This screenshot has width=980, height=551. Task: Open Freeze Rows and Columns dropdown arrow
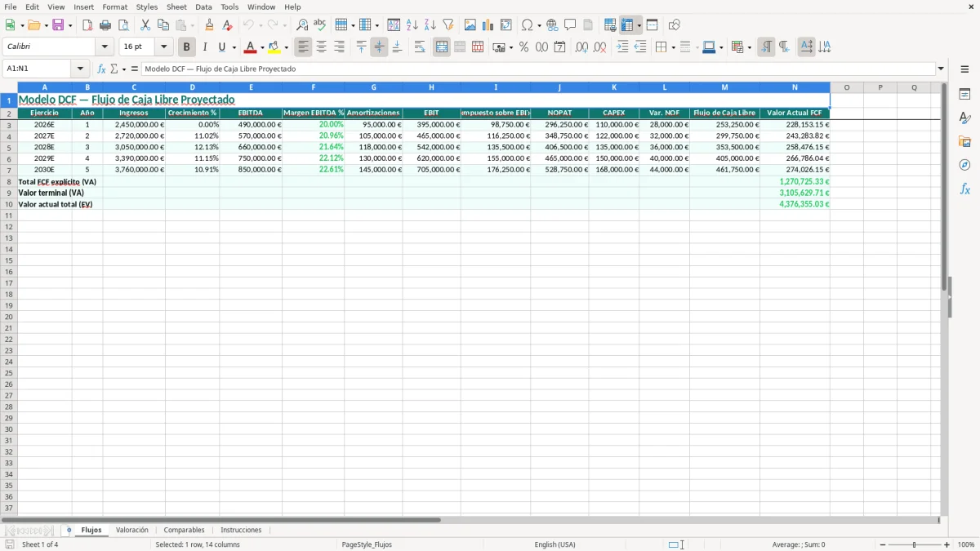click(639, 25)
